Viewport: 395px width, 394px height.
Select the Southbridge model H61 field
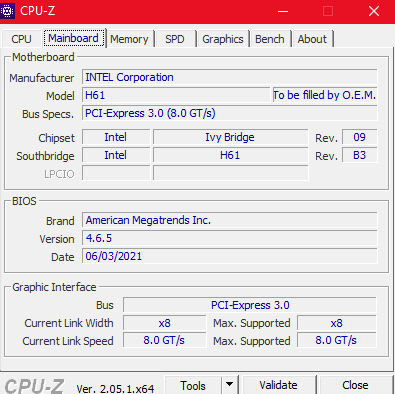pos(230,155)
